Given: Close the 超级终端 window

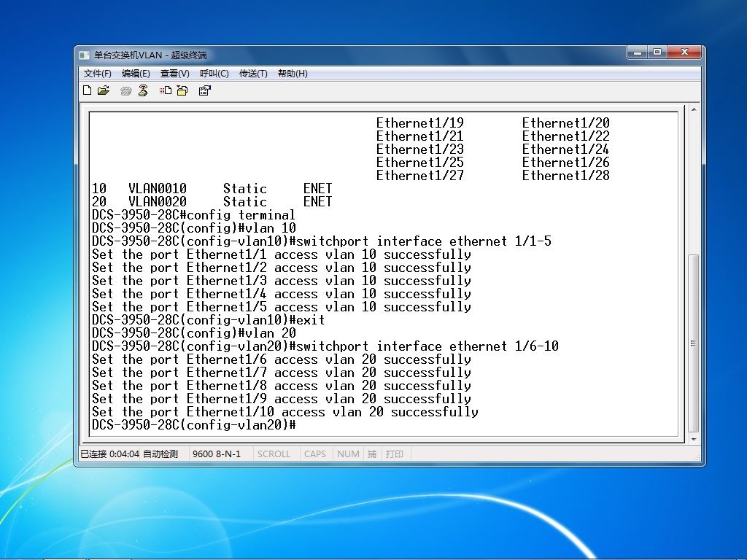Looking at the screenshot, I should (x=685, y=52).
